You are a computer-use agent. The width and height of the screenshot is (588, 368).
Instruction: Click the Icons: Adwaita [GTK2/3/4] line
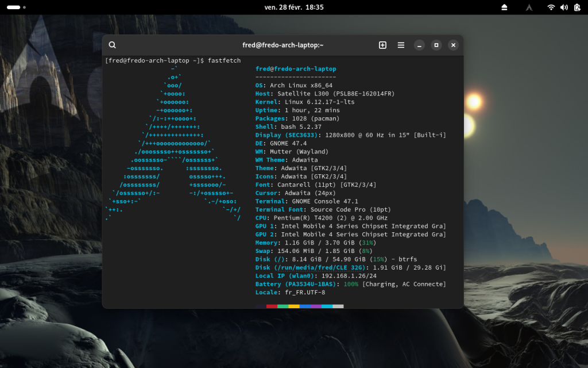pos(301,176)
